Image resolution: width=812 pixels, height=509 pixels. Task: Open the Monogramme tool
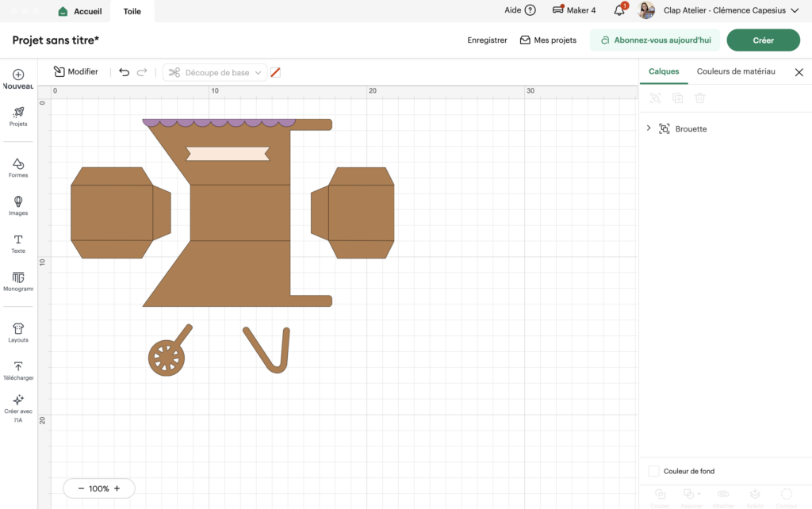point(18,281)
